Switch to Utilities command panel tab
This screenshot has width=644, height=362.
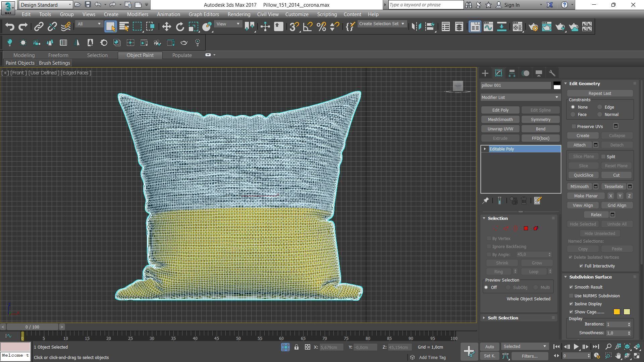pyautogui.click(x=552, y=73)
